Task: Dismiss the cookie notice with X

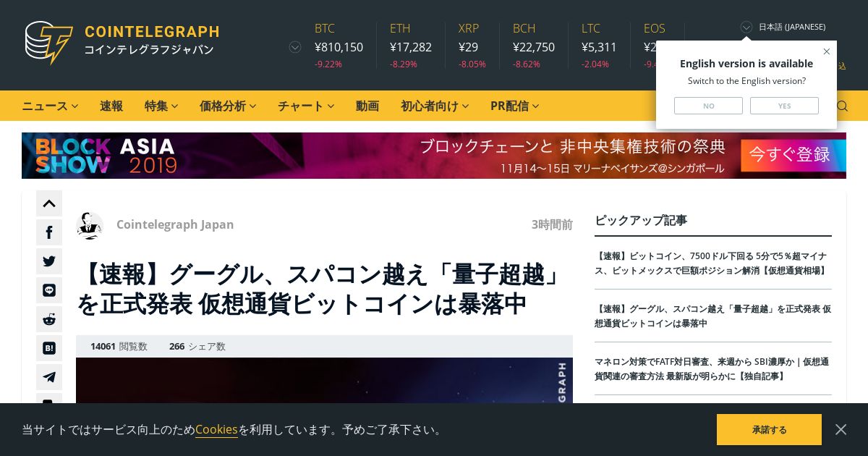Action: coord(841,429)
